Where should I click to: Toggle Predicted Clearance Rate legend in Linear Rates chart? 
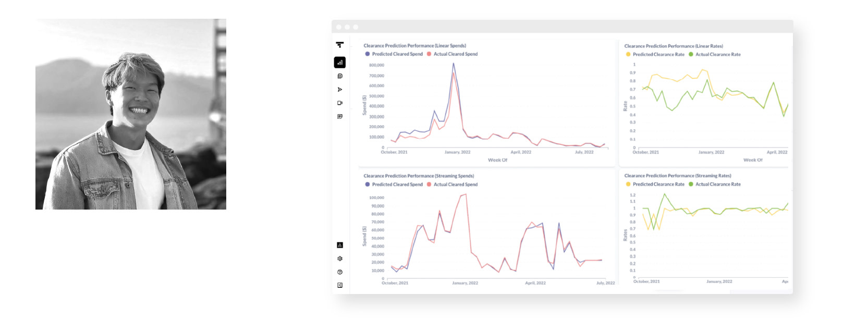(x=655, y=54)
